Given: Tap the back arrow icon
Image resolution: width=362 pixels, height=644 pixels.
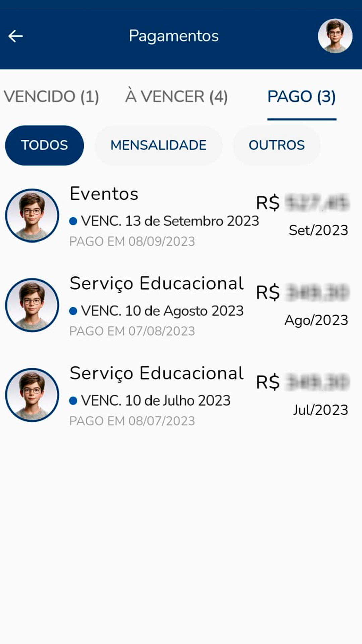Looking at the screenshot, I should coord(16,36).
